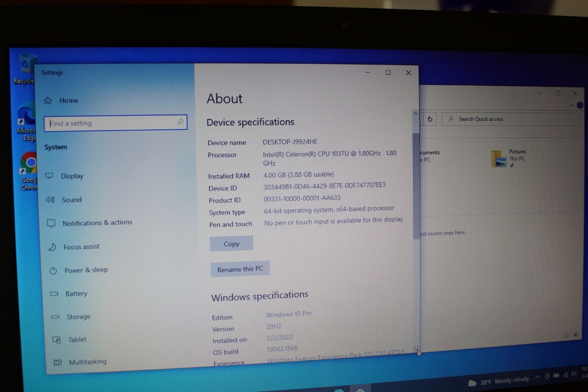Show hidden system tray icons
This screenshot has width=588, height=392.
click(x=538, y=377)
